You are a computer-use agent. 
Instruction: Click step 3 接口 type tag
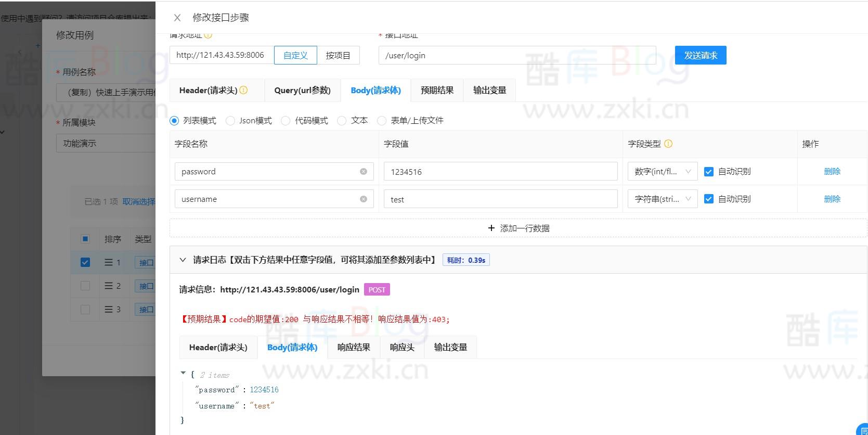(146, 310)
